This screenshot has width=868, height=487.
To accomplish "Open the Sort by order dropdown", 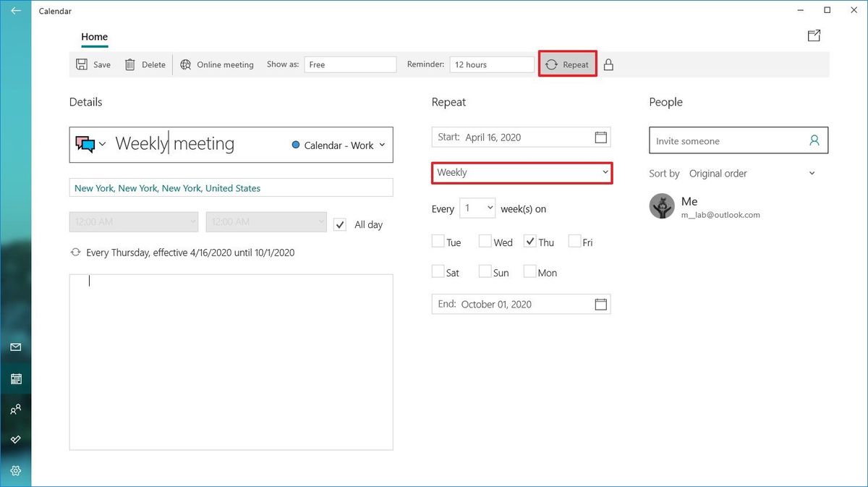I will [x=752, y=174].
